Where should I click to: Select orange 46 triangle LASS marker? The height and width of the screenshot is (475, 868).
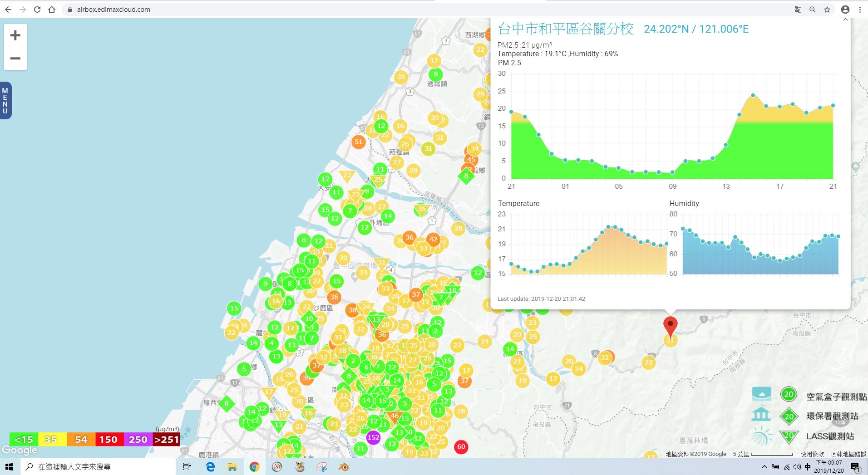tap(395, 416)
